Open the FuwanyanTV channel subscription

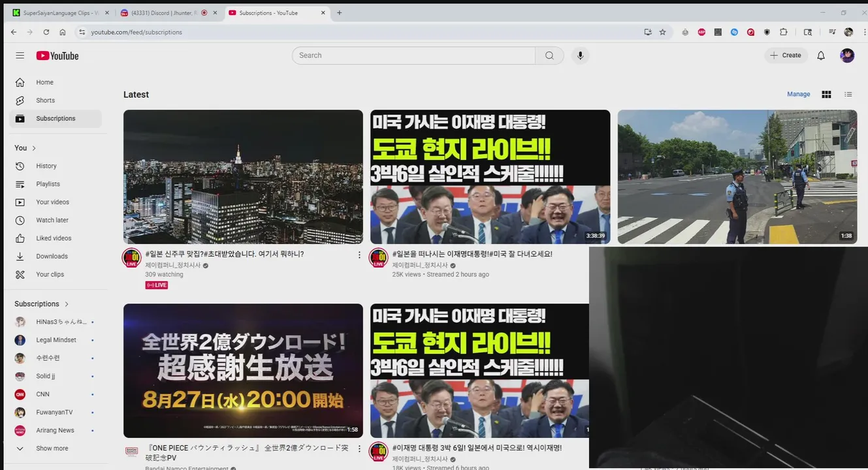pos(56,413)
